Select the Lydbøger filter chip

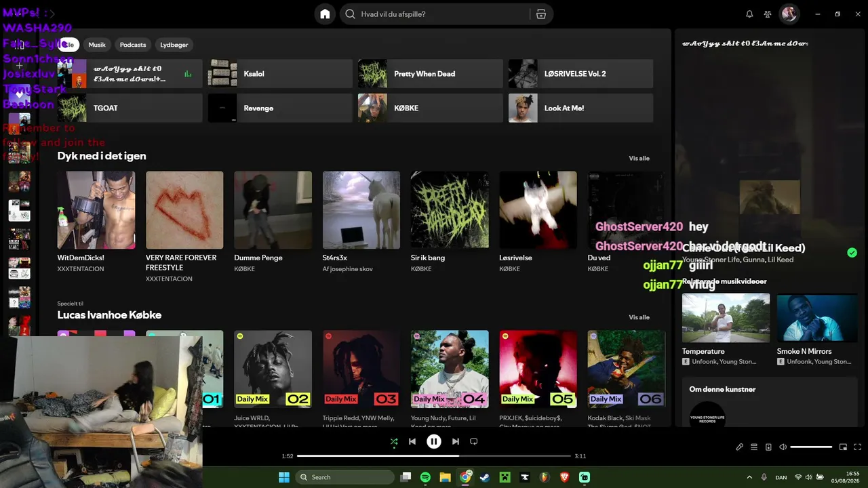coord(174,45)
